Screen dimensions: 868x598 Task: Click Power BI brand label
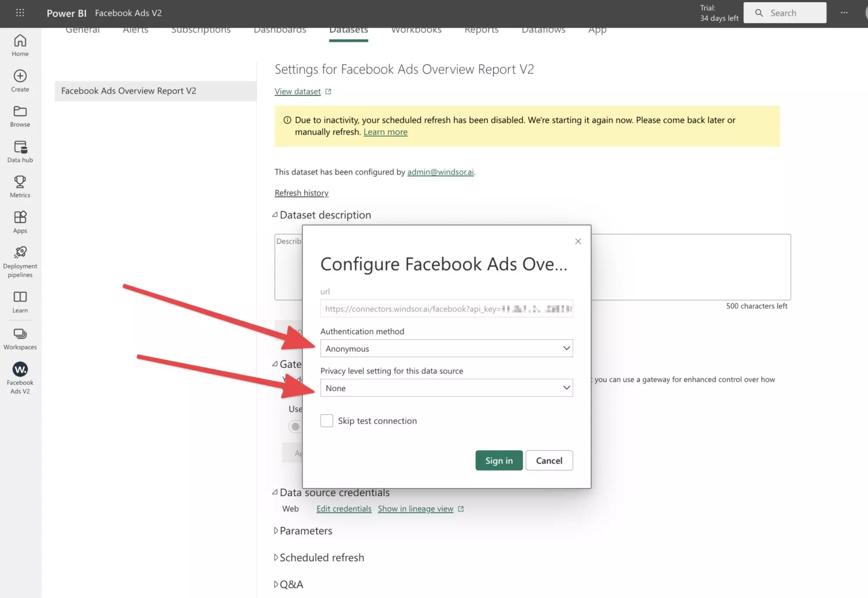[67, 13]
